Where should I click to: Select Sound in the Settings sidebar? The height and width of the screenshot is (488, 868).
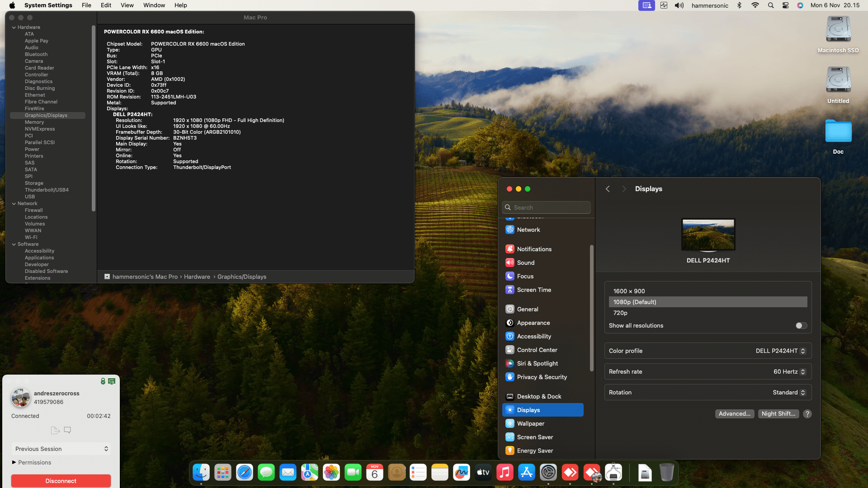click(x=542, y=263)
